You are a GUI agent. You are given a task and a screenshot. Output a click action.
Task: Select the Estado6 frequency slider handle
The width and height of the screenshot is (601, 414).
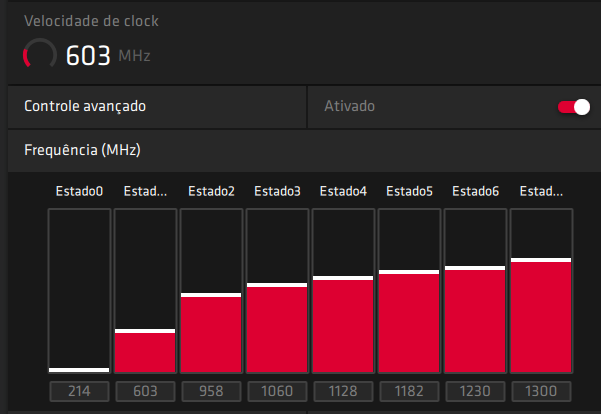(x=475, y=268)
